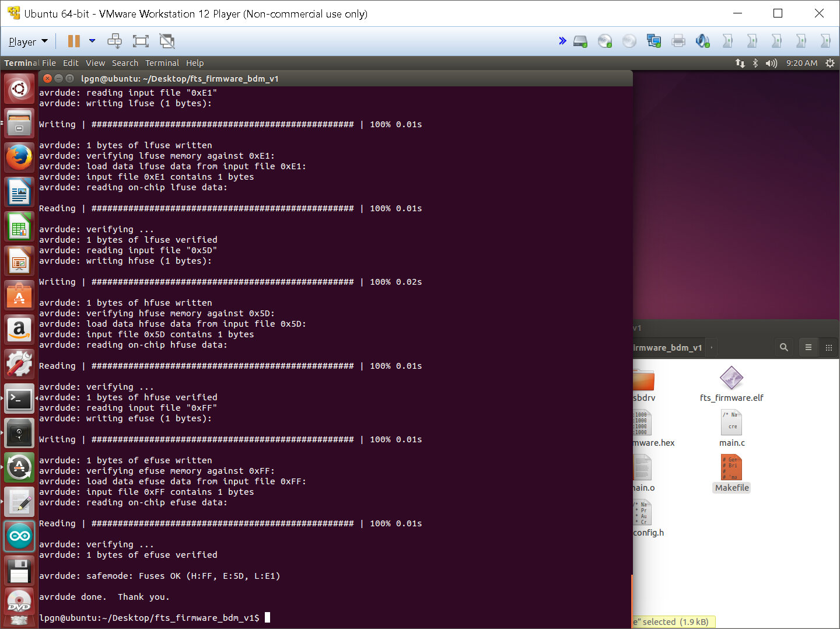The width and height of the screenshot is (840, 629).
Task: Click the VMware pause virtual machine button
Action: [x=73, y=41]
